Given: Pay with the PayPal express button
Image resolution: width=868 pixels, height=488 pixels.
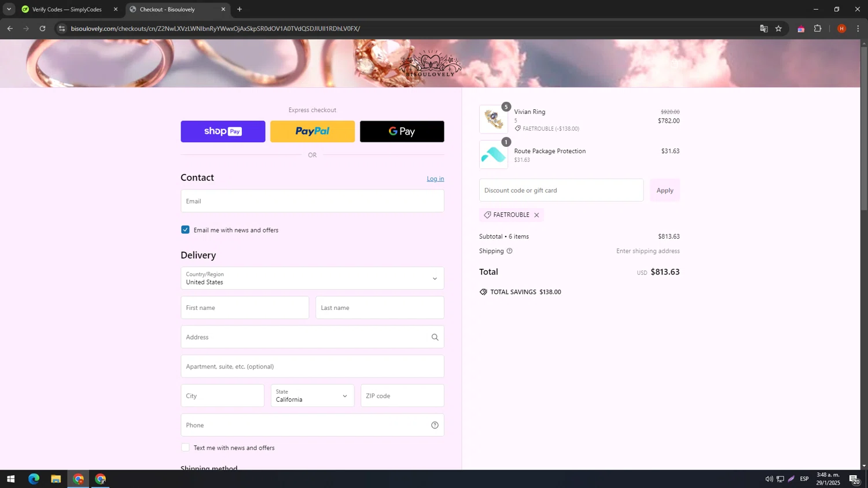Looking at the screenshot, I should pyautogui.click(x=312, y=131).
